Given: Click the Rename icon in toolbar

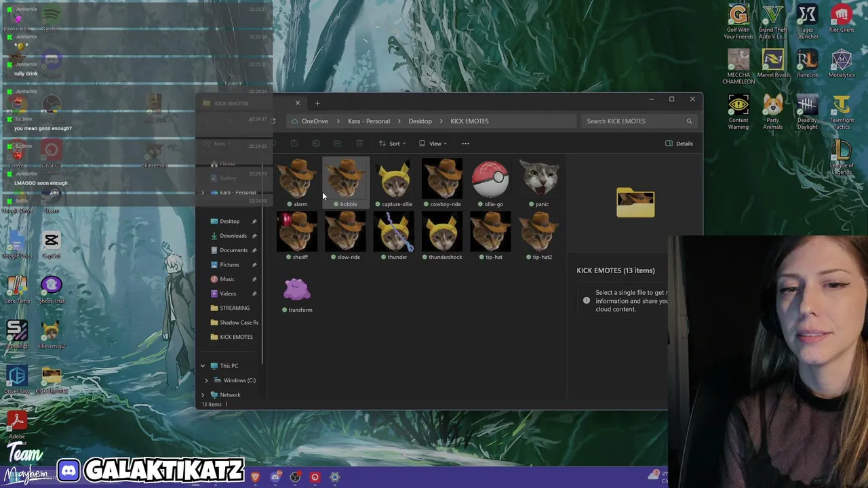Looking at the screenshot, I should click(315, 144).
